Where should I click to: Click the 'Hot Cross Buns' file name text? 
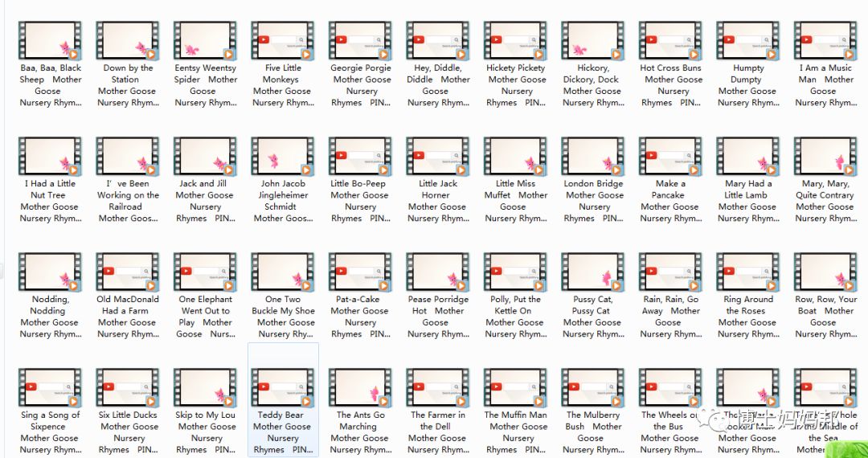pyautogui.click(x=670, y=67)
